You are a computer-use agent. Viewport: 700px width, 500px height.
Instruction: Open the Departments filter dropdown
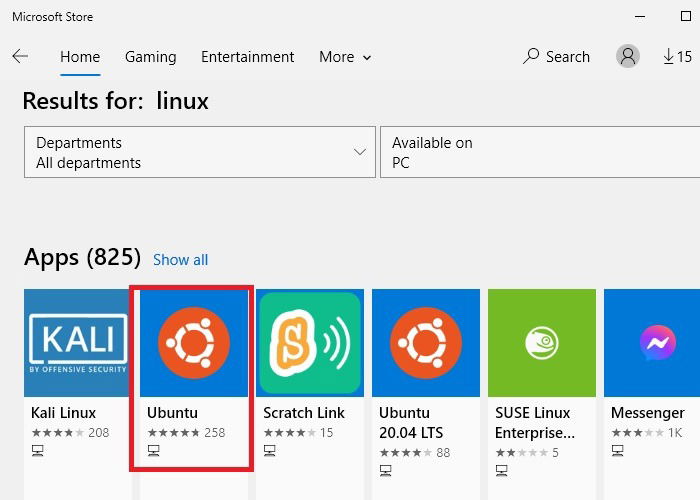pyautogui.click(x=200, y=152)
